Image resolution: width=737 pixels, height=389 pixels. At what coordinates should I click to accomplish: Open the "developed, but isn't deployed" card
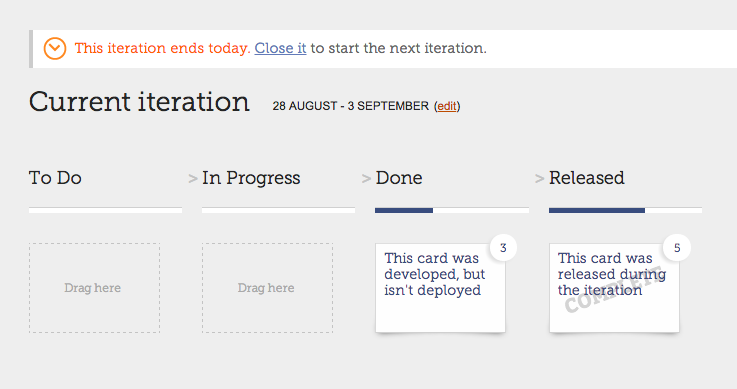[440, 288]
